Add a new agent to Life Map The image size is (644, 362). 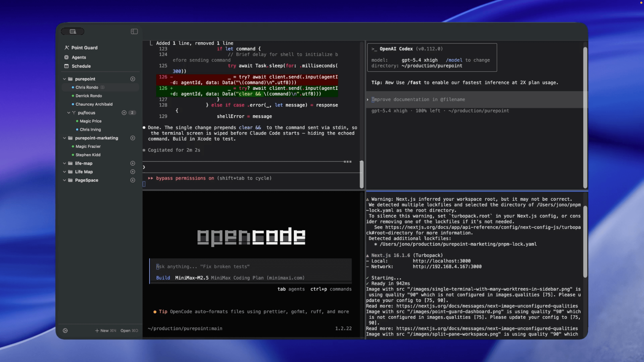pos(133,172)
